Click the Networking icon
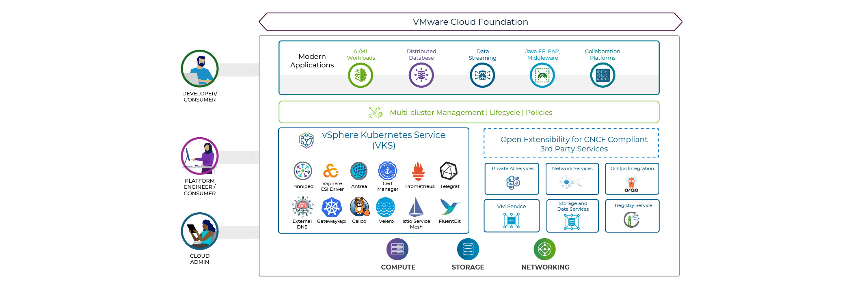This screenshot has height=289, width=868. 544,249
